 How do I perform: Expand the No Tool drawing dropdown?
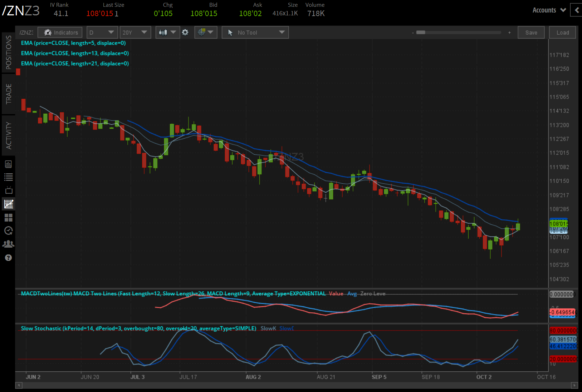[255, 33]
